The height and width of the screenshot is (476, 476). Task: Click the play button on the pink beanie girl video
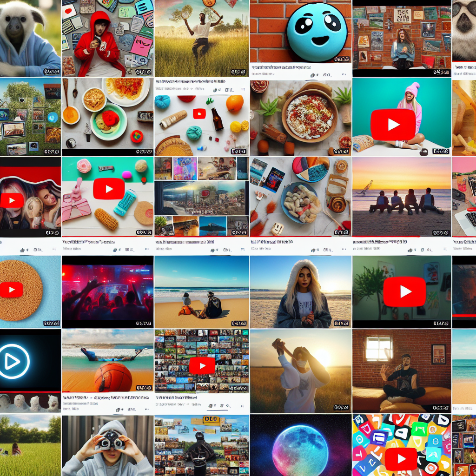[x=393, y=125]
